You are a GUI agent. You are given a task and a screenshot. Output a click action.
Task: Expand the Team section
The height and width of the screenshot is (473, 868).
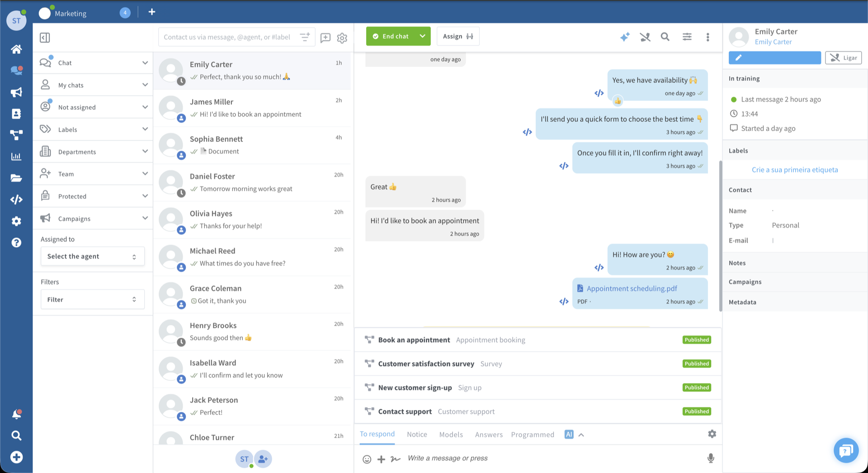[x=93, y=174]
